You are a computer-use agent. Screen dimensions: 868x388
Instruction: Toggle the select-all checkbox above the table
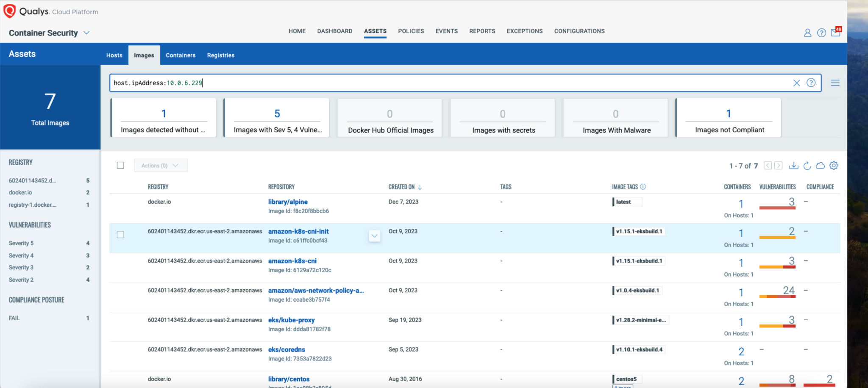tap(120, 165)
